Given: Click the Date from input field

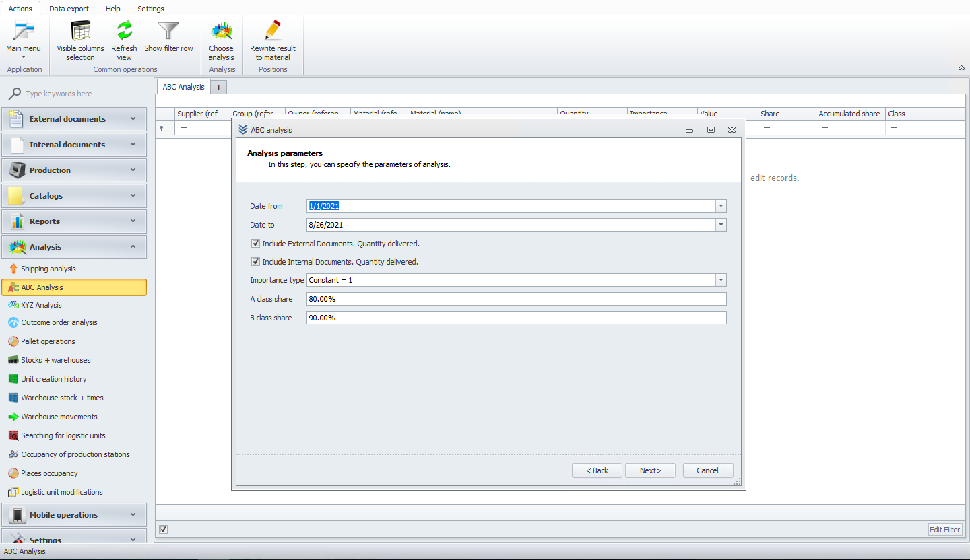Looking at the screenshot, I should [511, 206].
